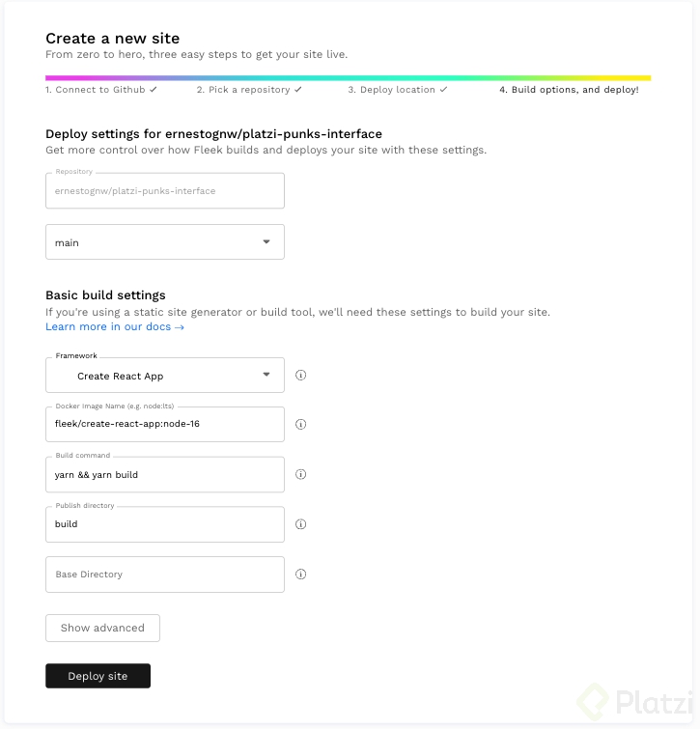Open the Framework dropdown arrow
Viewport: 700px width, 729px height.
(266, 375)
